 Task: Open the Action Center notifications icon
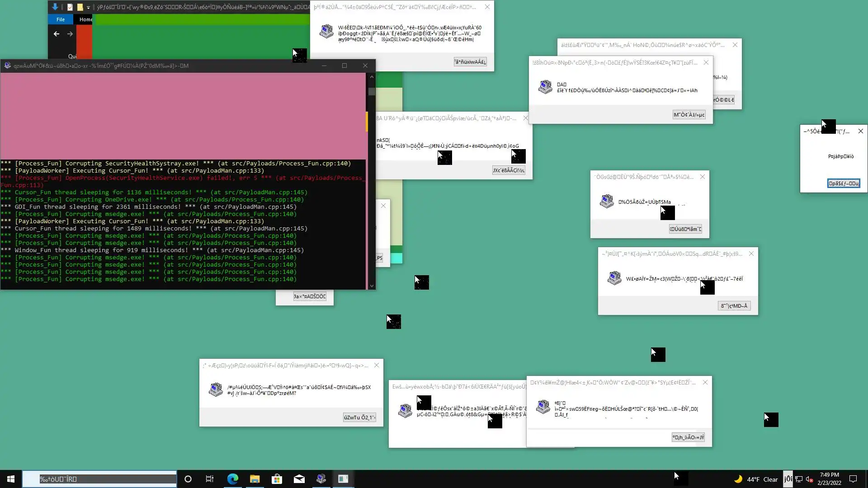point(853,479)
